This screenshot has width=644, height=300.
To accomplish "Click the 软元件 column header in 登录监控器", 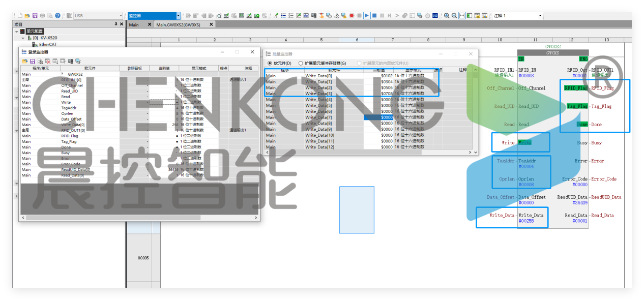I will coord(90,68).
